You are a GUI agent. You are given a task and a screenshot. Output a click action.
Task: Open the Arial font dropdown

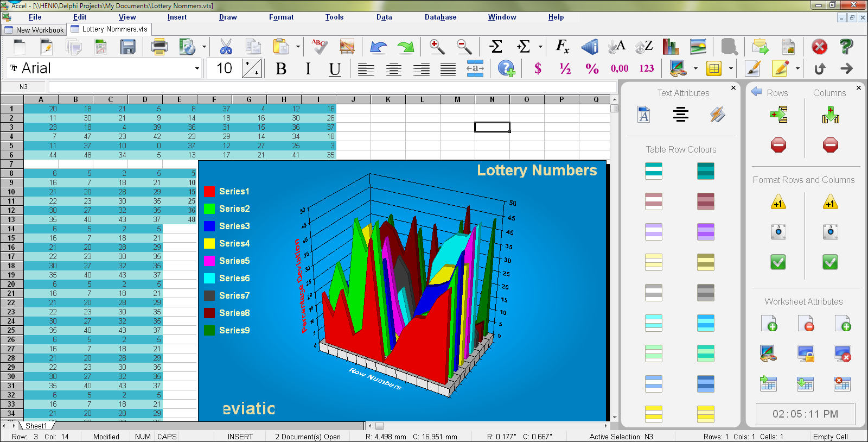tap(197, 69)
